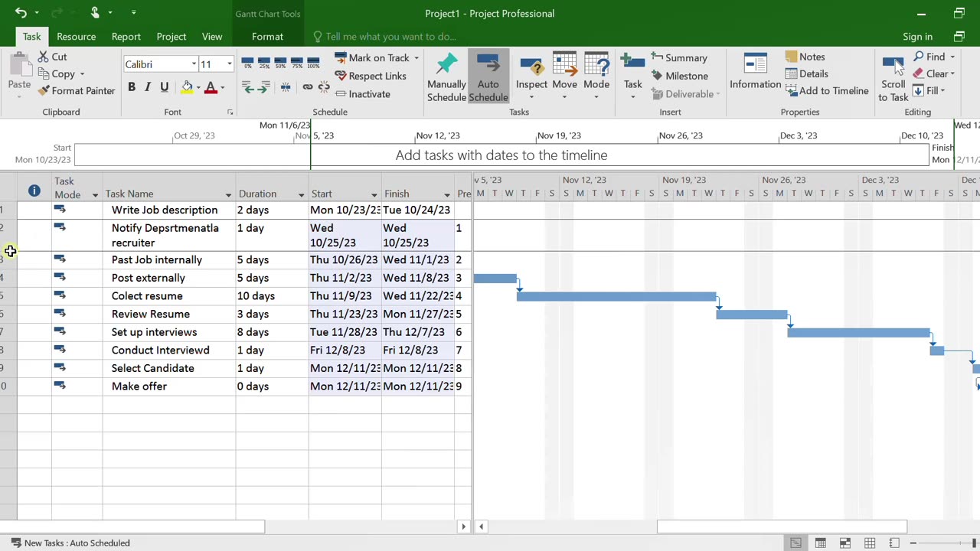Pick the yellow background fill color
The width and height of the screenshot is (980, 551).
click(x=187, y=87)
